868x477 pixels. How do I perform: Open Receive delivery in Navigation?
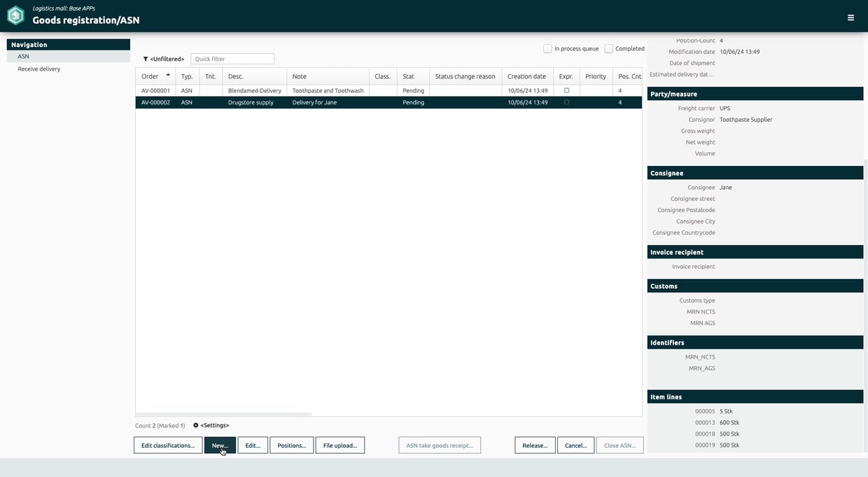coord(39,69)
